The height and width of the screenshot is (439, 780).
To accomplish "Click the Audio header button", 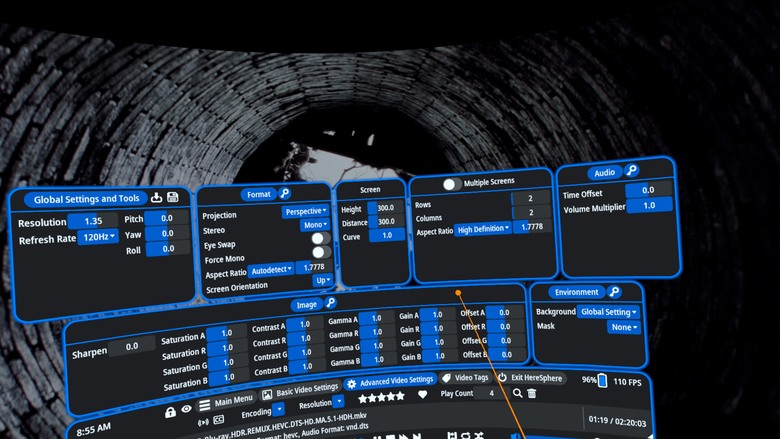I will (x=604, y=173).
